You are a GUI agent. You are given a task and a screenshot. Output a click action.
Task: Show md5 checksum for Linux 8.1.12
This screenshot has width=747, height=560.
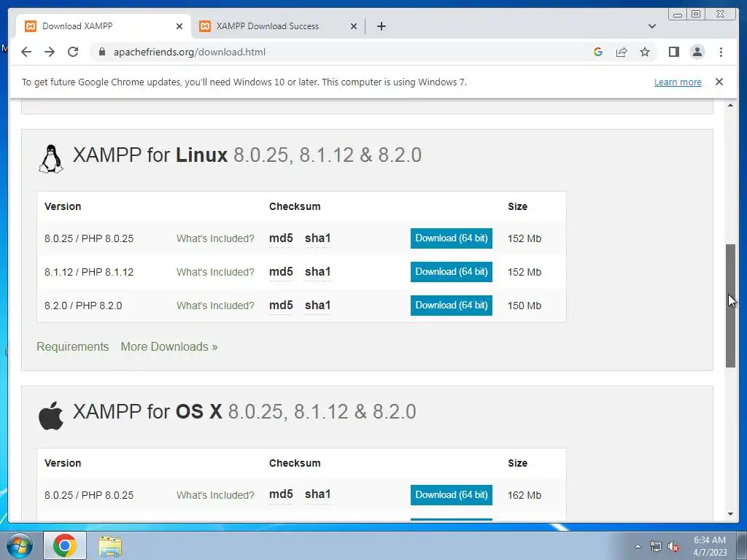281,271
